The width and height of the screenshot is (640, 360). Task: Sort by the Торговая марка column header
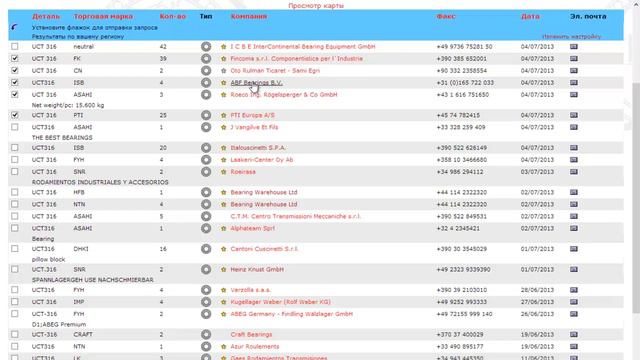pos(103,16)
